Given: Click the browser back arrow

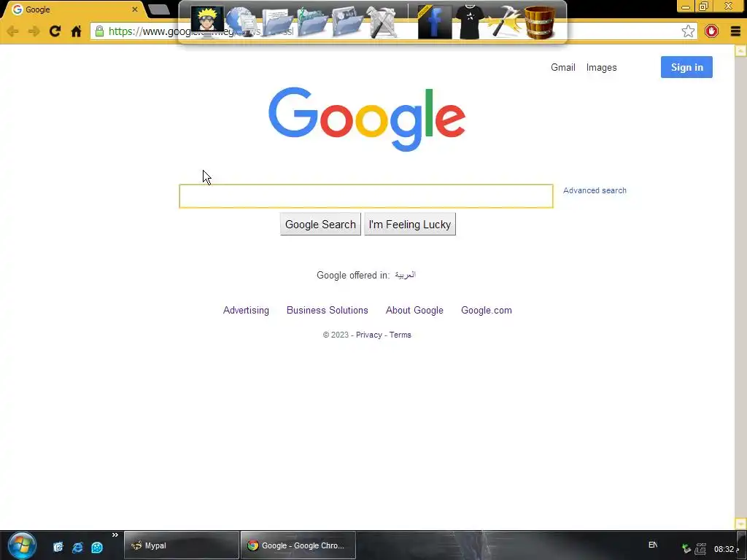Looking at the screenshot, I should [13, 31].
